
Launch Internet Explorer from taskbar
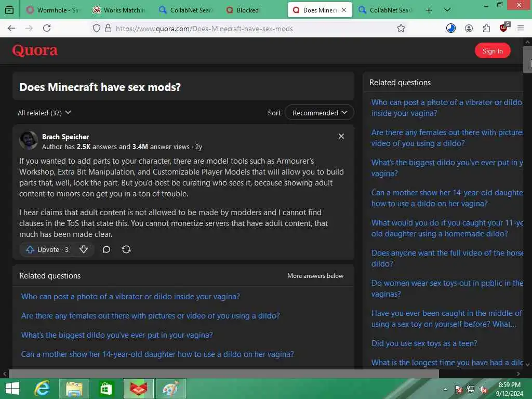pyautogui.click(x=43, y=389)
